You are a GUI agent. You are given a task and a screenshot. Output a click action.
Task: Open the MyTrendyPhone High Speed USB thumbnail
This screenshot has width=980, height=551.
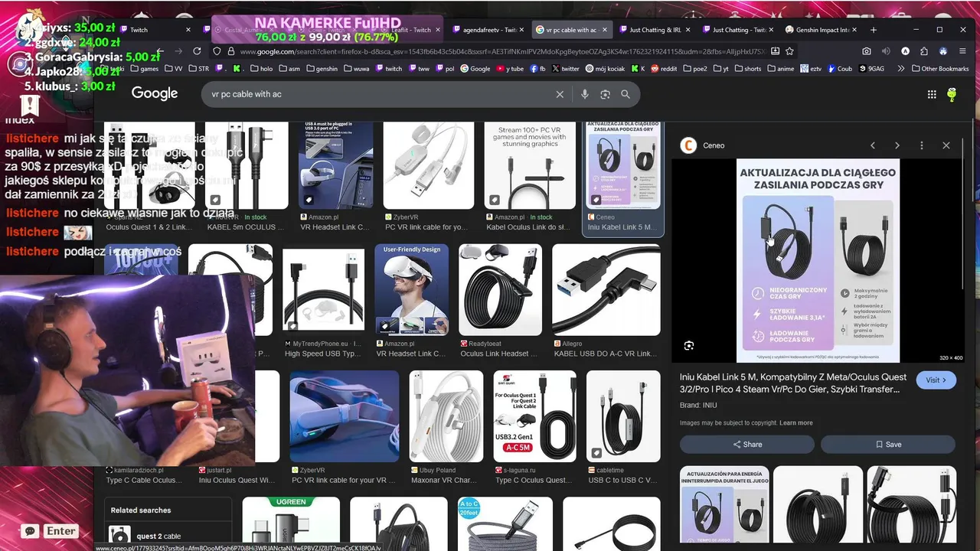(x=323, y=290)
